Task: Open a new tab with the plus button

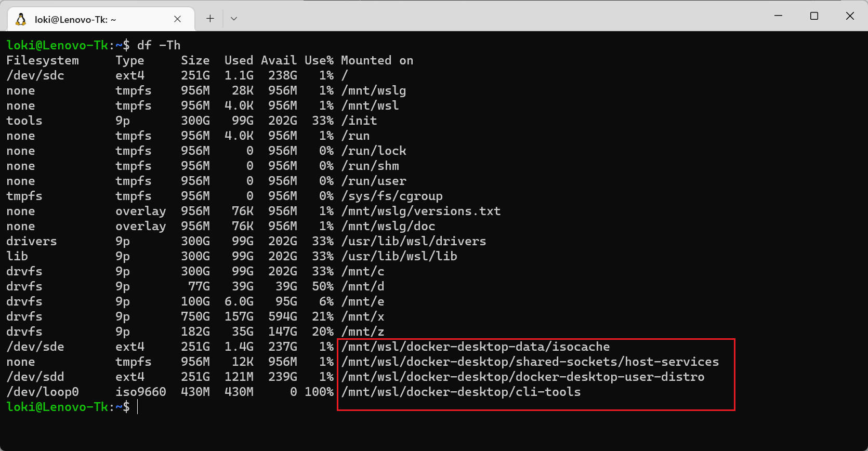Action: click(210, 19)
